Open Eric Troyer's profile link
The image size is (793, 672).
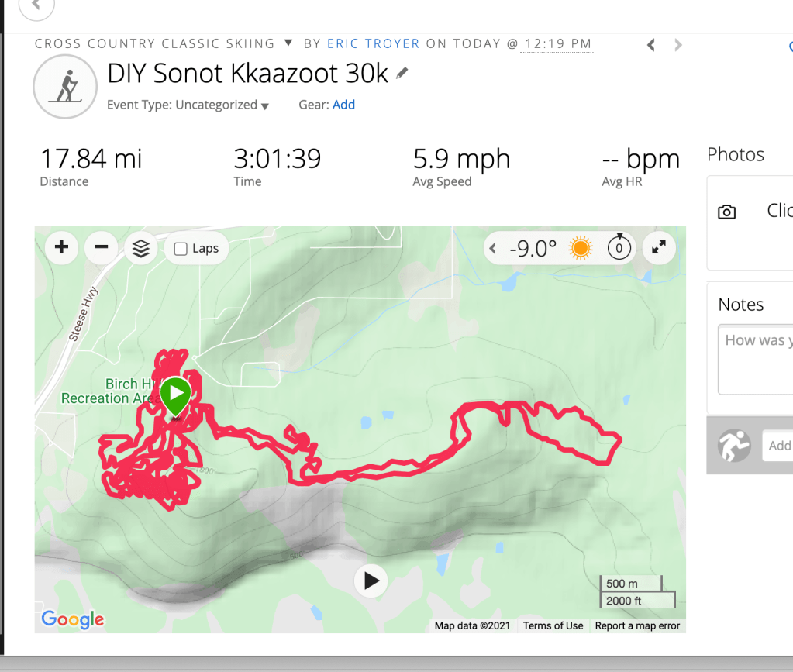pyautogui.click(x=373, y=43)
